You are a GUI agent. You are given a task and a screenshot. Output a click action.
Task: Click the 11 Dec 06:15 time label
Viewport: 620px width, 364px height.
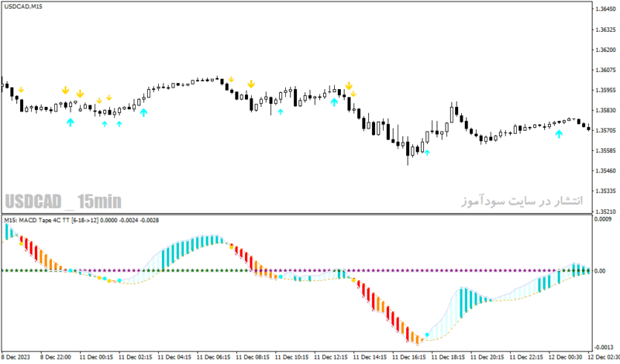point(214,357)
